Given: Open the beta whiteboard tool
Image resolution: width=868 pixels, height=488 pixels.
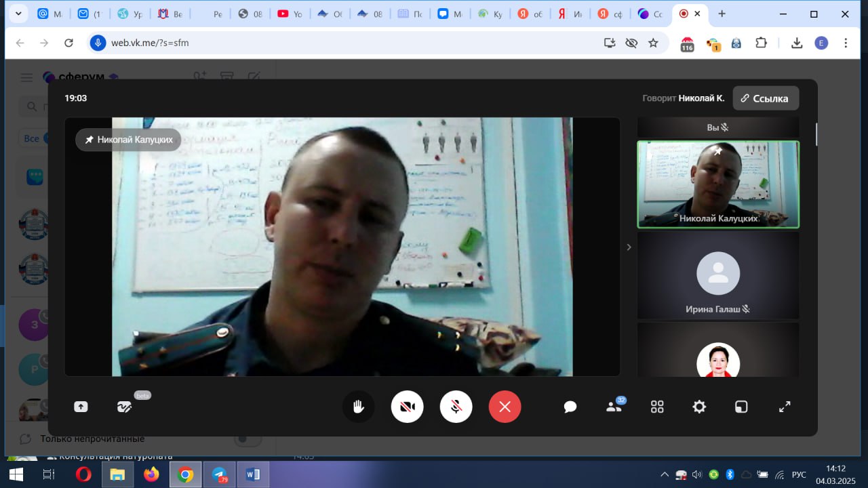Looking at the screenshot, I should (124, 407).
